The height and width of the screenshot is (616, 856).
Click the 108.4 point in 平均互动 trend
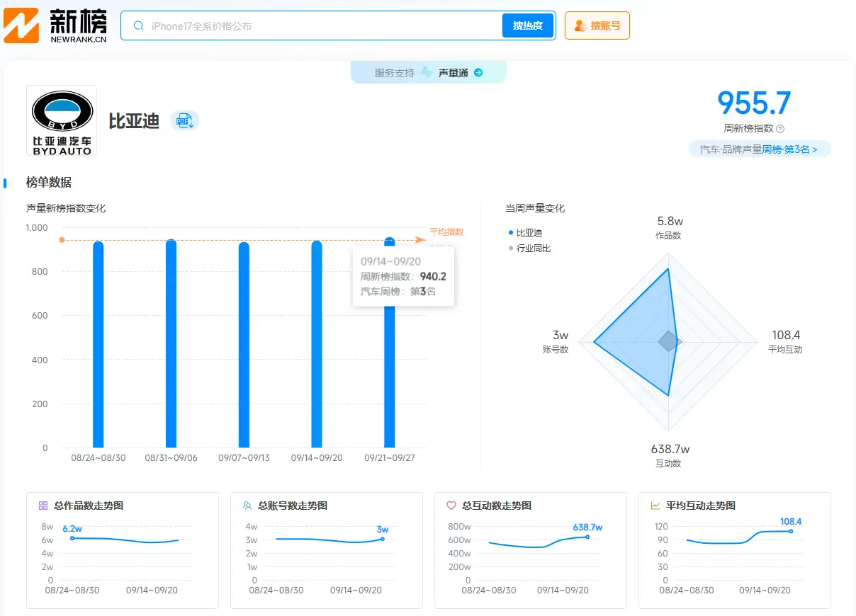point(791,531)
